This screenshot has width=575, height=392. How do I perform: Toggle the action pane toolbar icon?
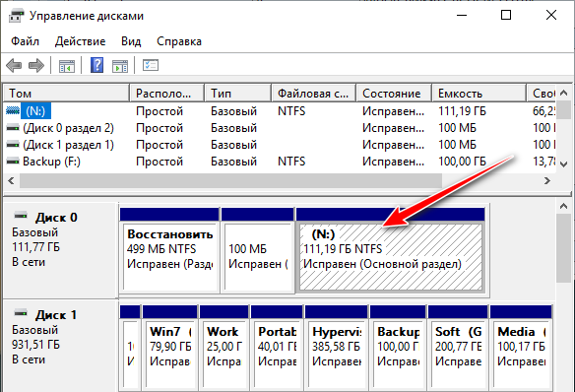120,66
